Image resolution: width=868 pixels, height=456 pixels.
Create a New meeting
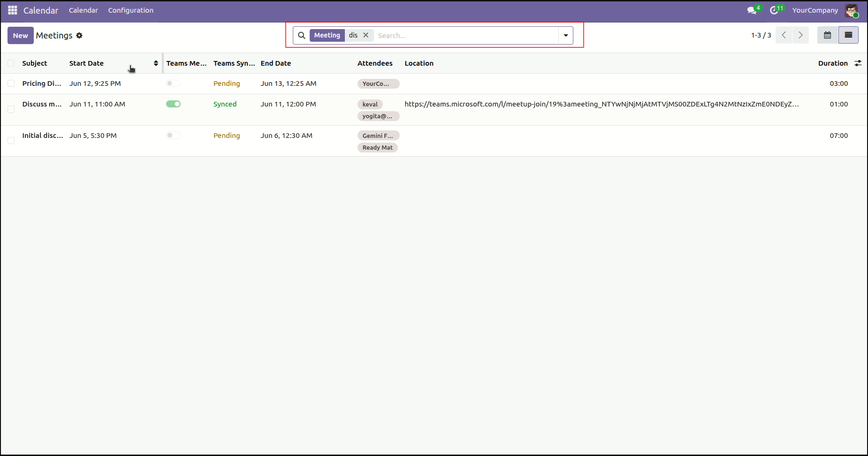[21, 36]
